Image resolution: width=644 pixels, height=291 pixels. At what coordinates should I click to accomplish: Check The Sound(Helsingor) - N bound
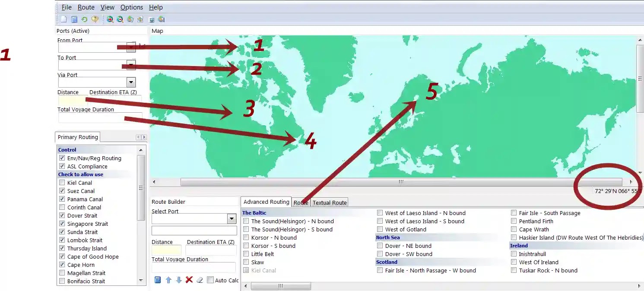coord(246,221)
